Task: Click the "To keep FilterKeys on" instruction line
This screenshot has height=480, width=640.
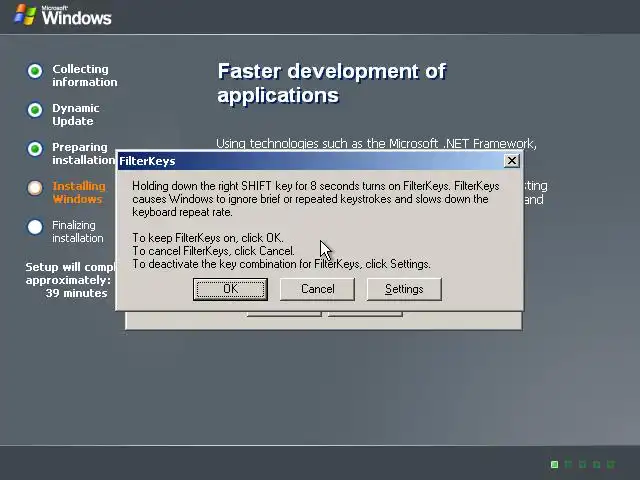Action: coord(208,238)
